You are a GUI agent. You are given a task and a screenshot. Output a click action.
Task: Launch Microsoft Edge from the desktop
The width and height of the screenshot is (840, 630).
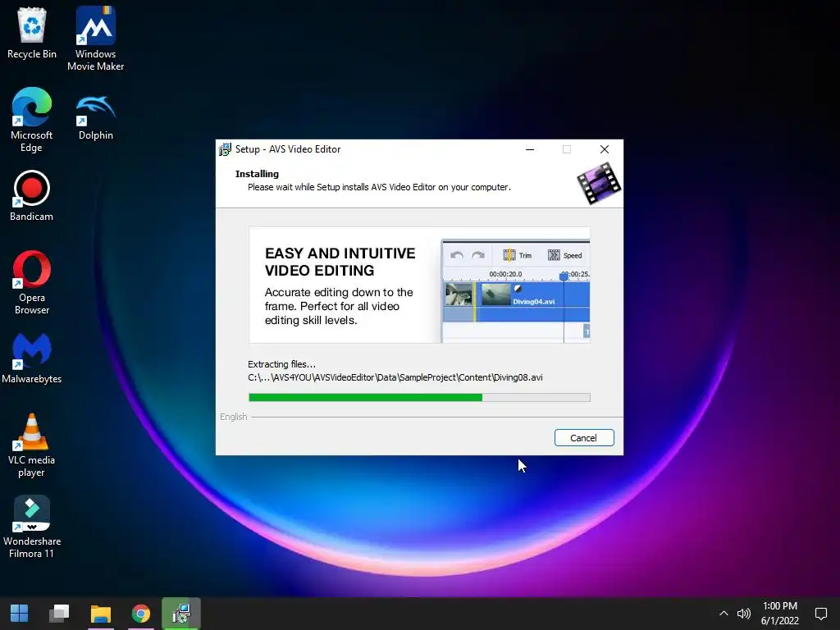(x=32, y=120)
